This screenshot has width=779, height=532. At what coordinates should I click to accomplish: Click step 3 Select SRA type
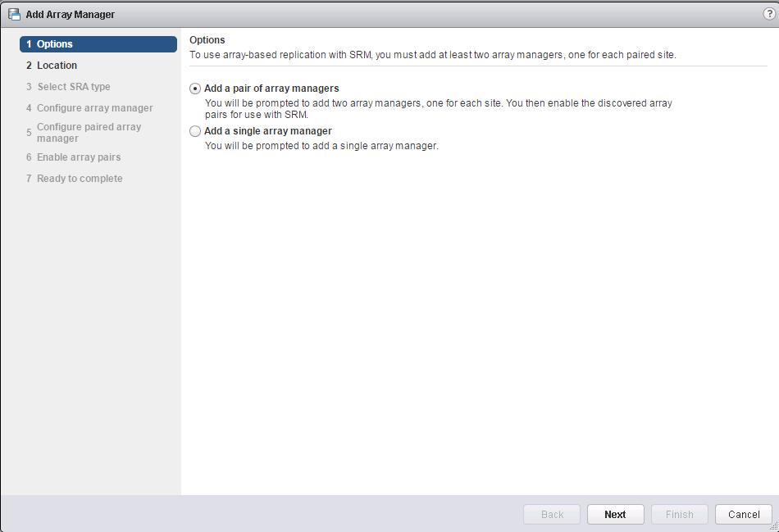pos(68,86)
